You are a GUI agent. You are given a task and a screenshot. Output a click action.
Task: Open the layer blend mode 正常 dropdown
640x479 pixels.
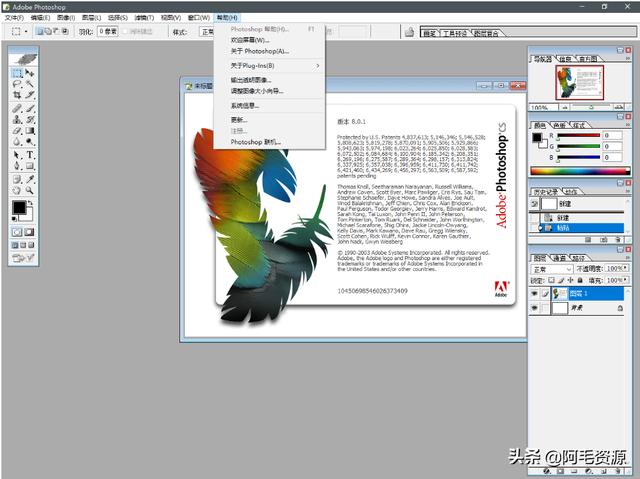[x=550, y=269]
